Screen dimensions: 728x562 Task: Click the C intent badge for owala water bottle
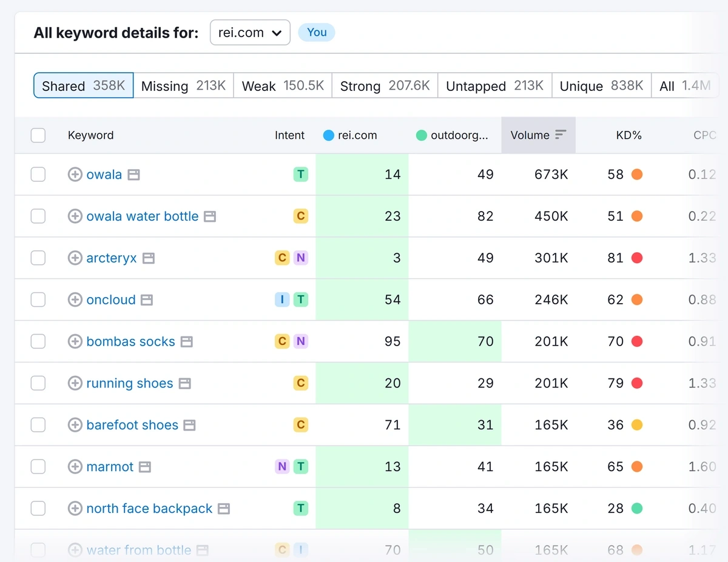(300, 216)
